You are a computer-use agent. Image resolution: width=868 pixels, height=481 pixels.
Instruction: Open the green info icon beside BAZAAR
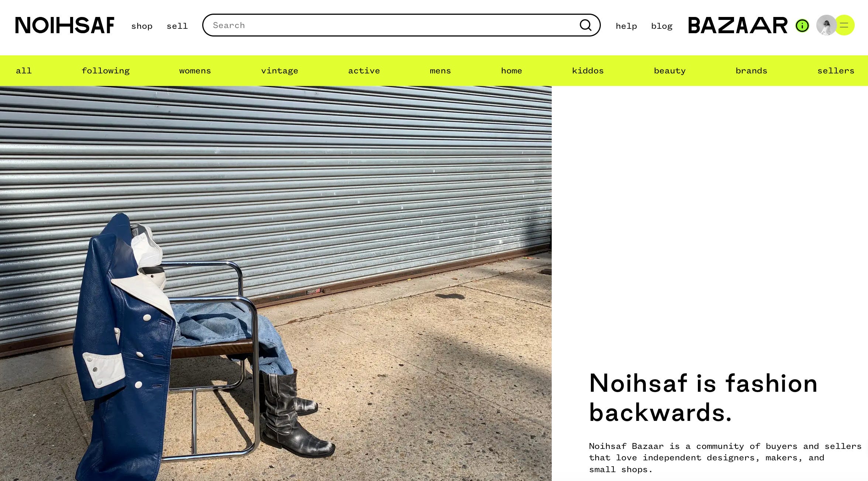click(802, 25)
